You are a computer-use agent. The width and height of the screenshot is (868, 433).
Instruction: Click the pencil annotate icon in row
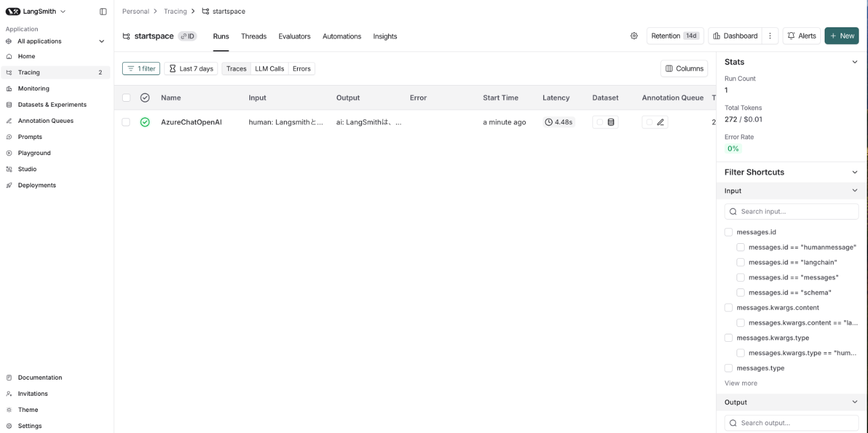click(x=660, y=122)
